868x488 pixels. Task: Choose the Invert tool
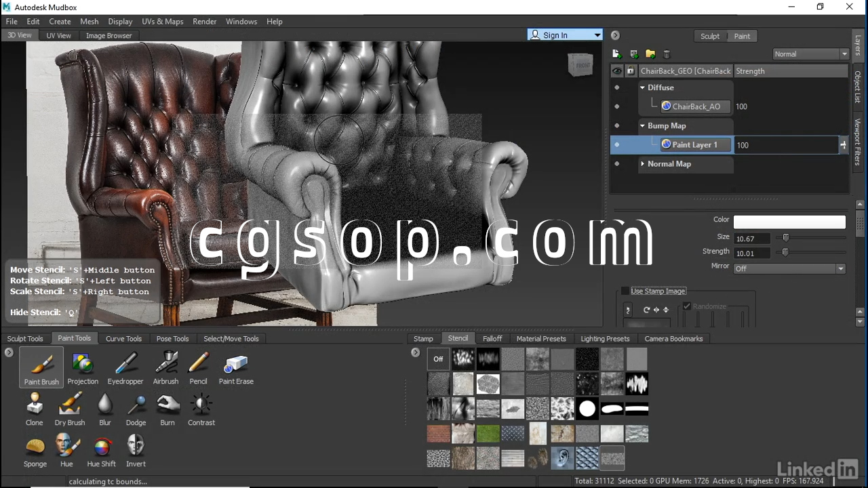click(x=136, y=450)
